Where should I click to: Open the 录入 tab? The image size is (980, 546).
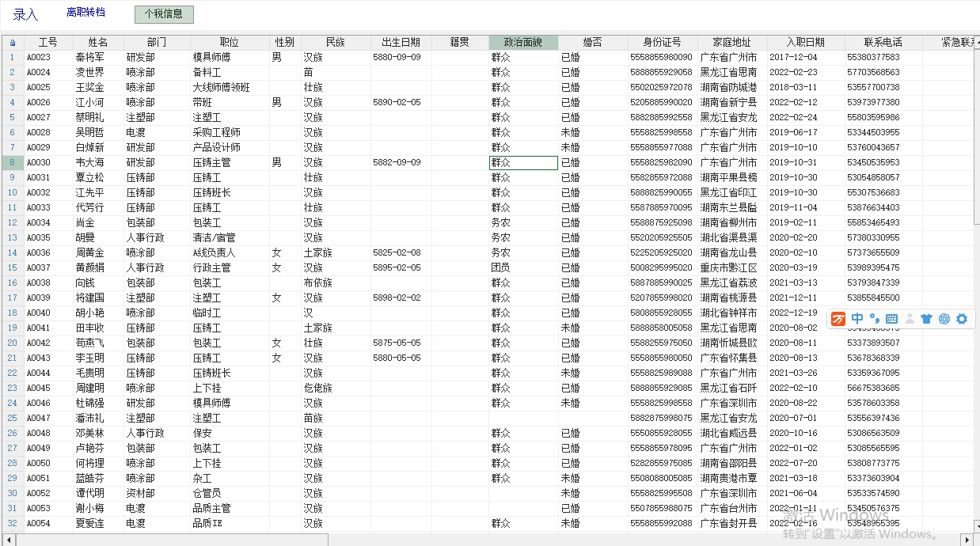click(x=25, y=15)
